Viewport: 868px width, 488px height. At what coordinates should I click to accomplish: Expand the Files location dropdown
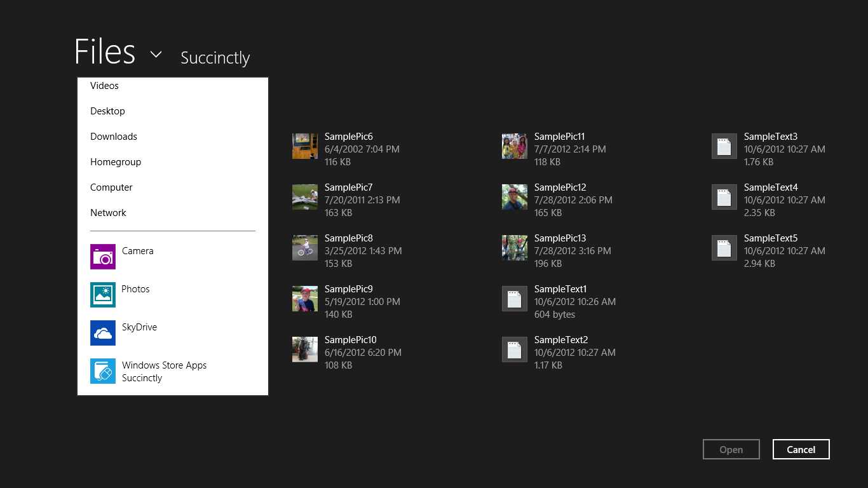click(156, 54)
